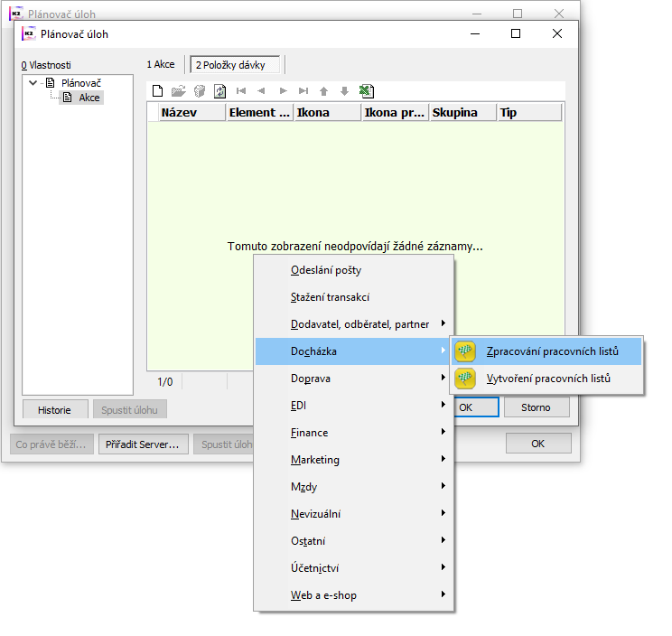Select Vytvoření pracovních listů submenu item
672x636 pixels.
point(546,379)
